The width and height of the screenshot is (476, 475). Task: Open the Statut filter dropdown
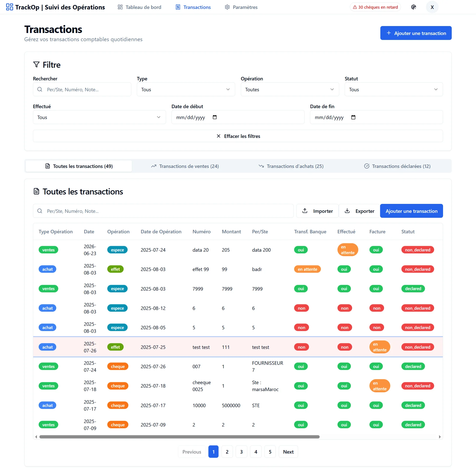click(x=393, y=90)
